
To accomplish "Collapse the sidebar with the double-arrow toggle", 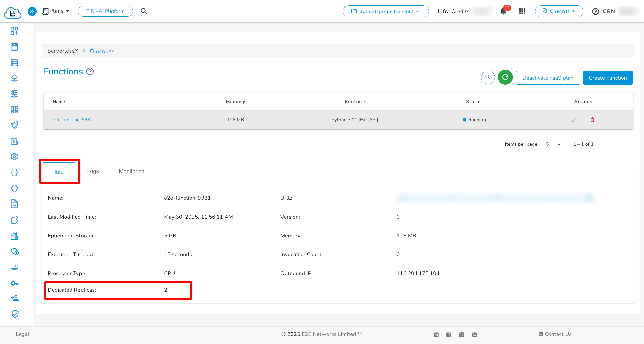I will coord(32,11).
